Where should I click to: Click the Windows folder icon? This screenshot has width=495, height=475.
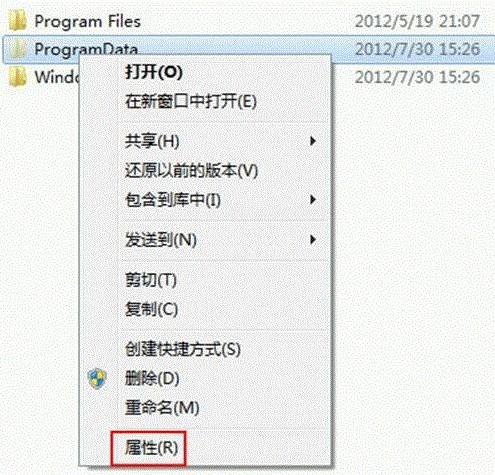[17, 77]
